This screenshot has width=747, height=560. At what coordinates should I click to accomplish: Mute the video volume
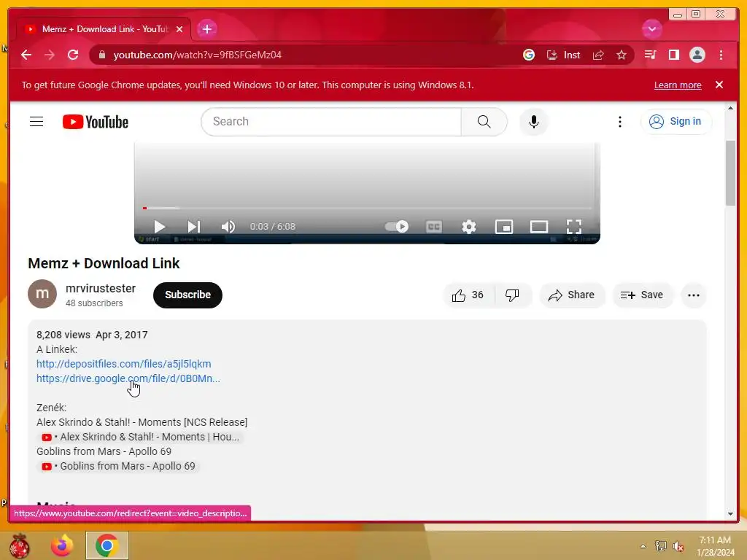[x=228, y=227]
